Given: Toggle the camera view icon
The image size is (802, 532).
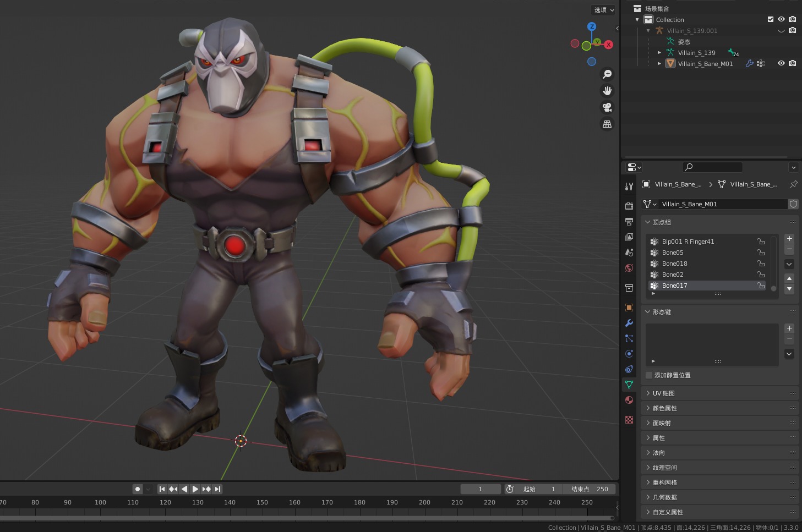Looking at the screenshot, I should pyautogui.click(x=607, y=107).
